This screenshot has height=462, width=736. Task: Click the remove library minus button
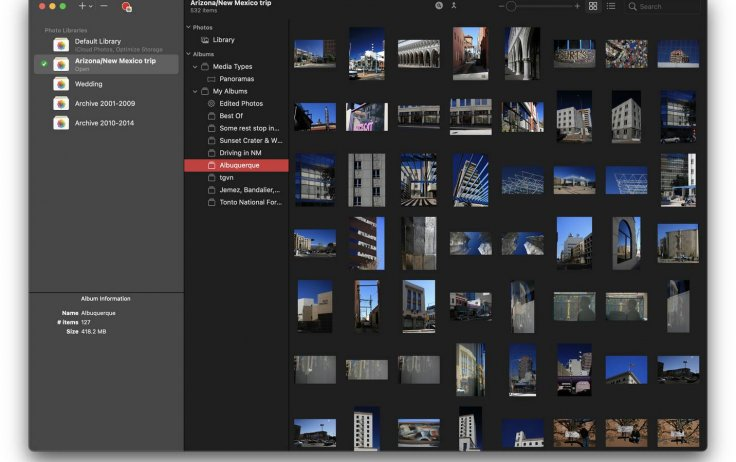pyautogui.click(x=104, y=6)
